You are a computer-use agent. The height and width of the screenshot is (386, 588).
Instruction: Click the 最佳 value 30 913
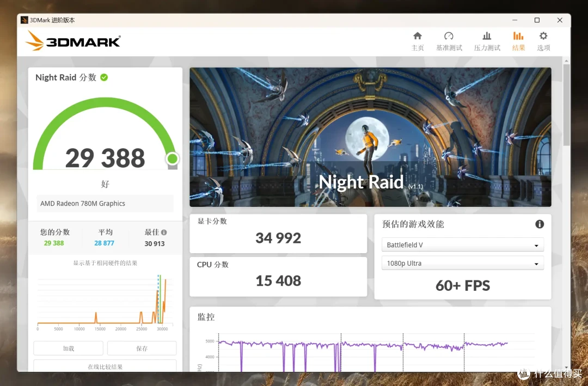click(155, 243)
